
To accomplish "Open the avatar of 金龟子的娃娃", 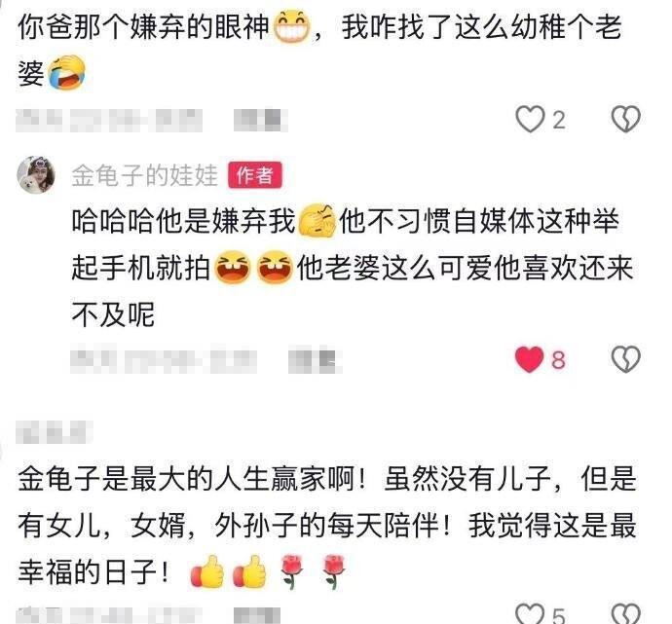I will [x=36, y=174].
